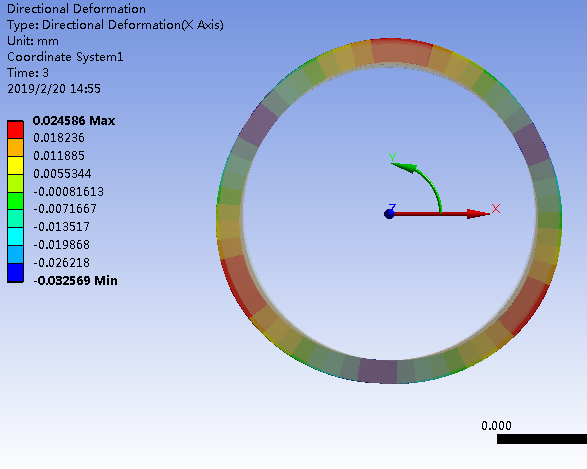Select the red segment at ring top
Image resolution: width=587 pixels, height=469 pixels.
pyautogui.click(x=402, y=51)
